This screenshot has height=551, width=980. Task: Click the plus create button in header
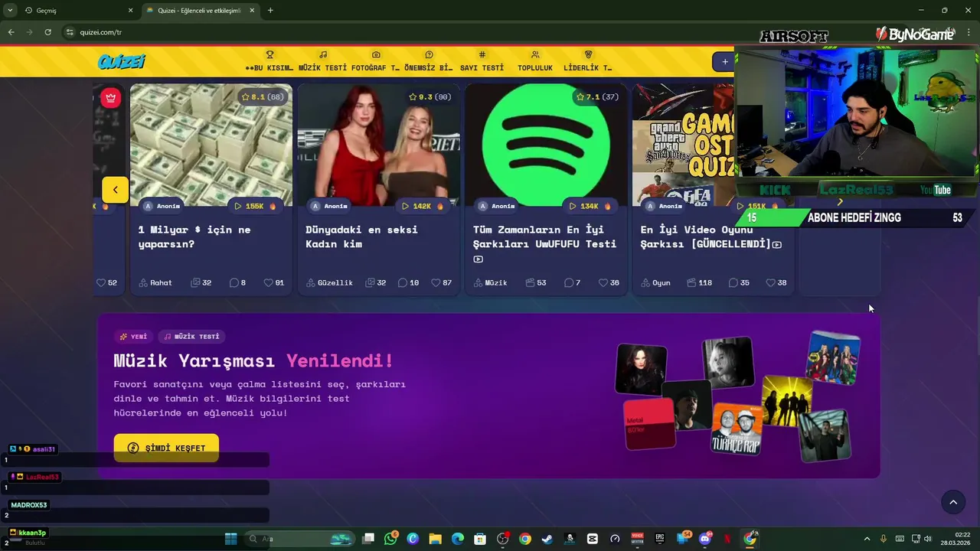coord(724,62)
